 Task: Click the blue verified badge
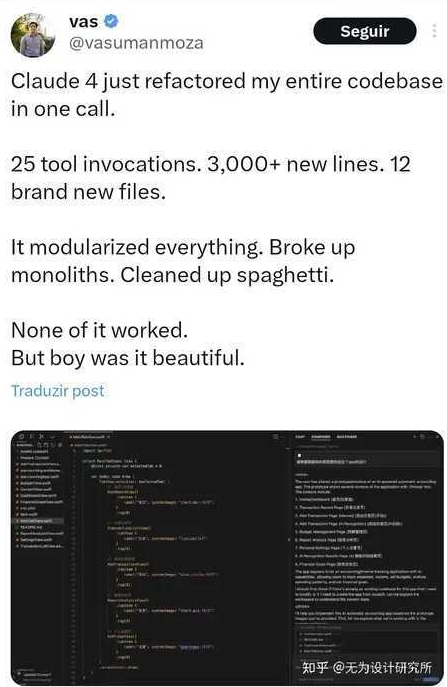[x=111, y=21]
